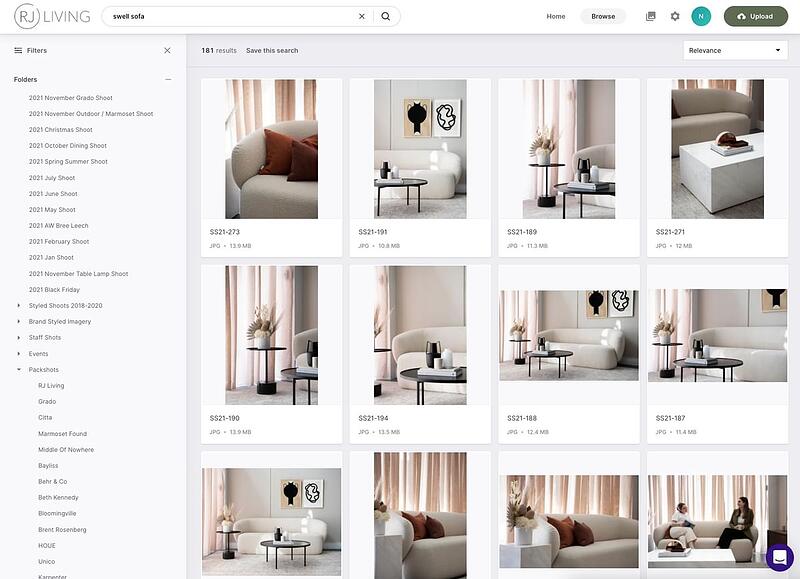Select 2021 July Shoot folder
800x579 pixels.
tap(52, 178)
